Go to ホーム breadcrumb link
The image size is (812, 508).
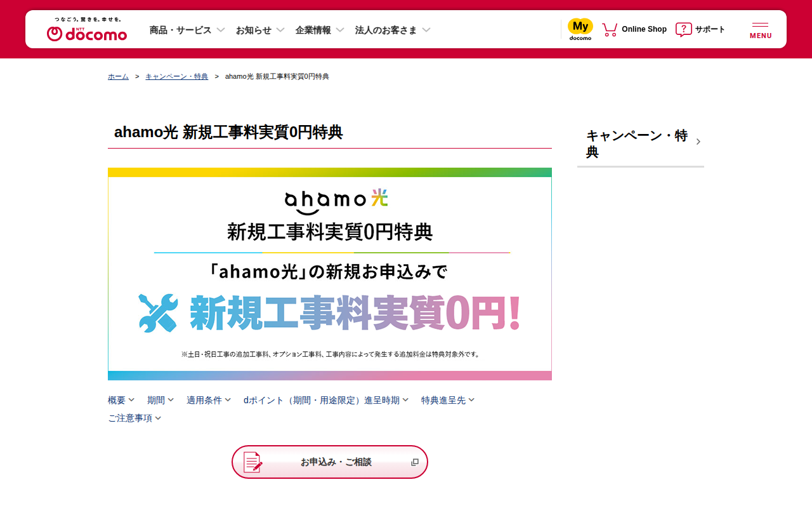coord(118,76)
